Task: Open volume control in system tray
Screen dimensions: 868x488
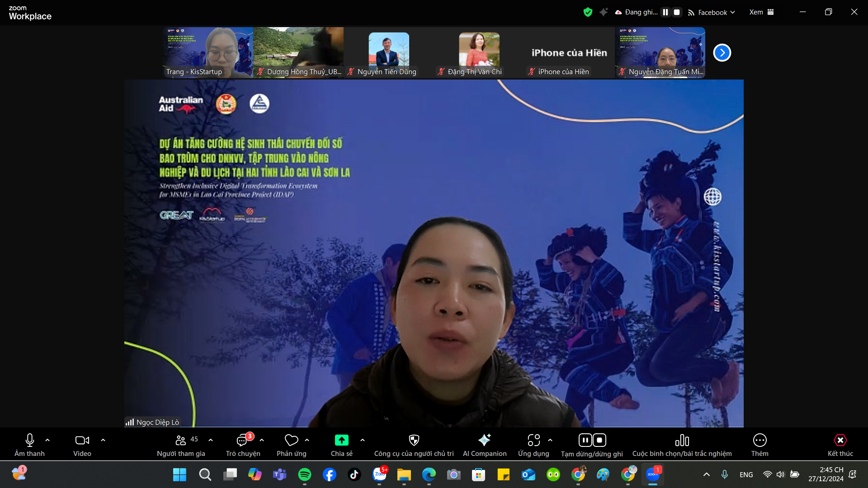Action: (x=781, y=474)
